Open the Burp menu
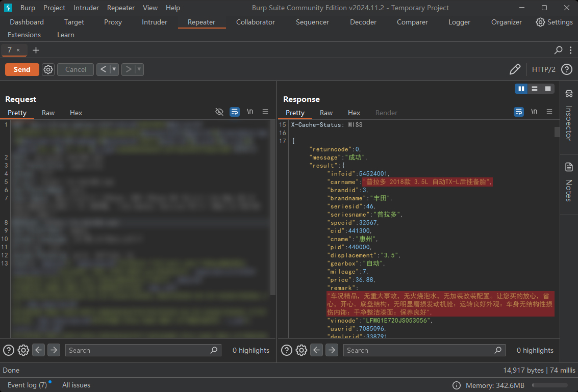 pos(28,8)
